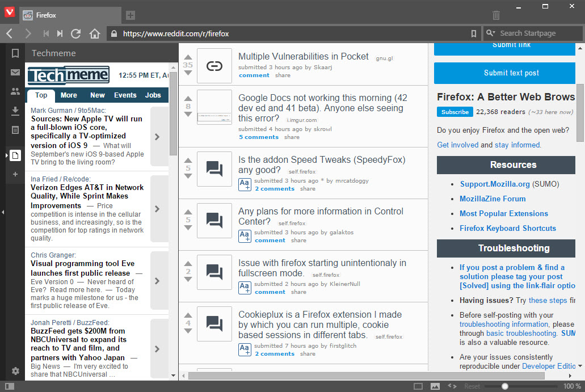Open the search engine selector dropdown
Image resolution: width=585 pixels, height=392 pixels.
491,33
